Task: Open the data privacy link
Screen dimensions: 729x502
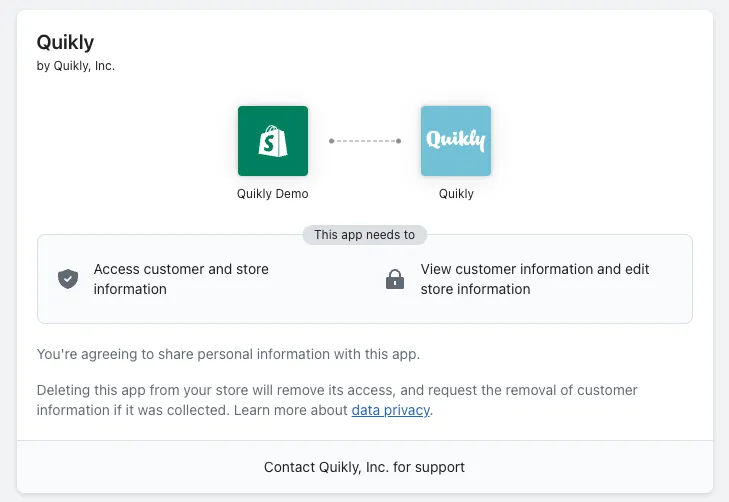Action: tap(390, 410)
